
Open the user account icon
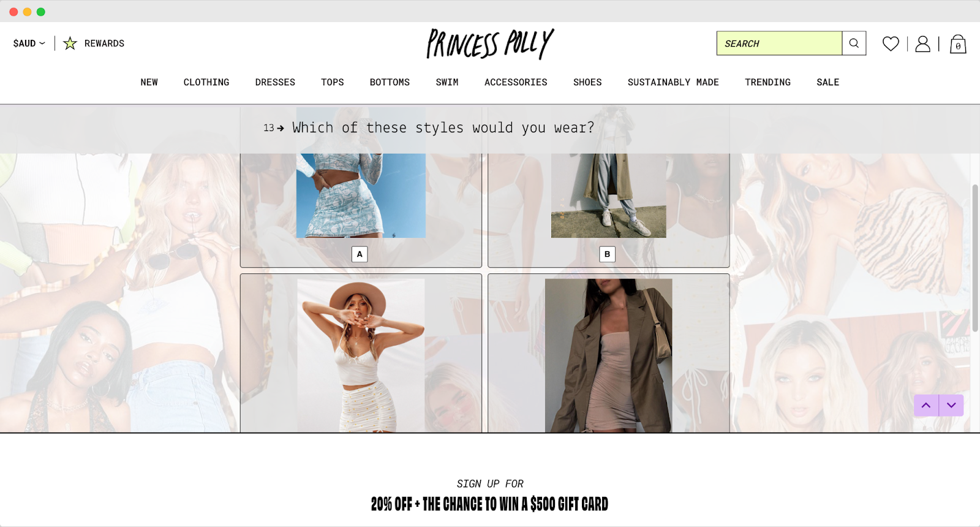coord(922,44)
